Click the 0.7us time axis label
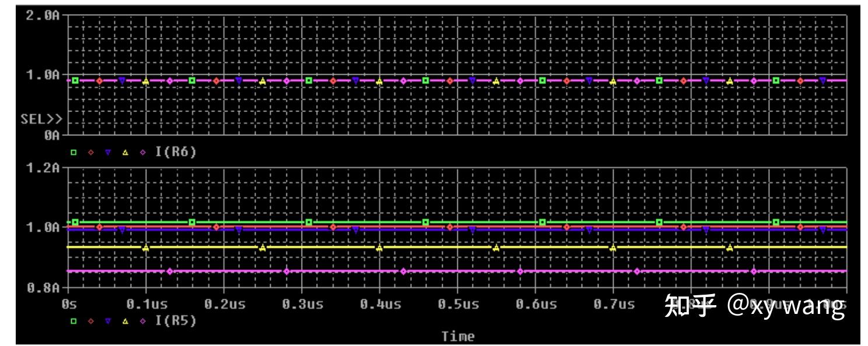The height and width of the screenshot is (346, 868). (614, 304)
